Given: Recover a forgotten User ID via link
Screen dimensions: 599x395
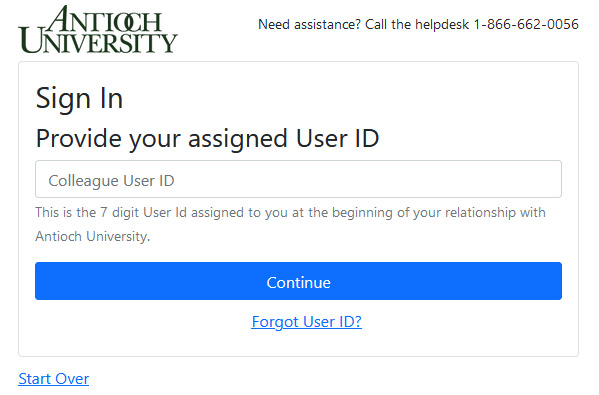Looking at the screenshot, I should coord(306,322).
